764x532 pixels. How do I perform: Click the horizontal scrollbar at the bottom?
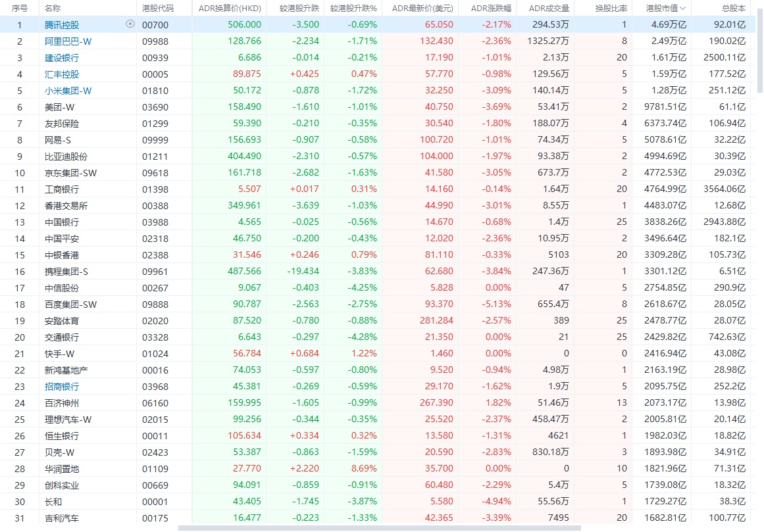tap(379, 527)
